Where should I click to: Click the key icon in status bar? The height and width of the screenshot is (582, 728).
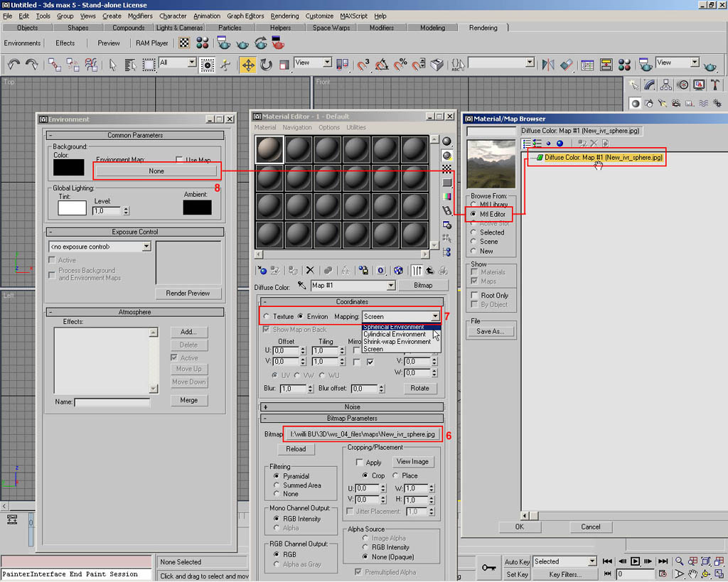click(x=488, y=568)
